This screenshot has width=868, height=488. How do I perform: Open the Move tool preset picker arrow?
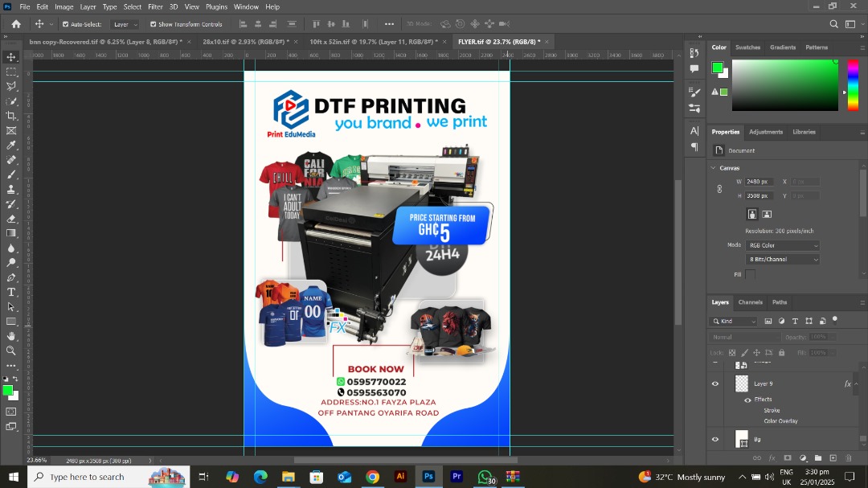click(x=51, y=24)
